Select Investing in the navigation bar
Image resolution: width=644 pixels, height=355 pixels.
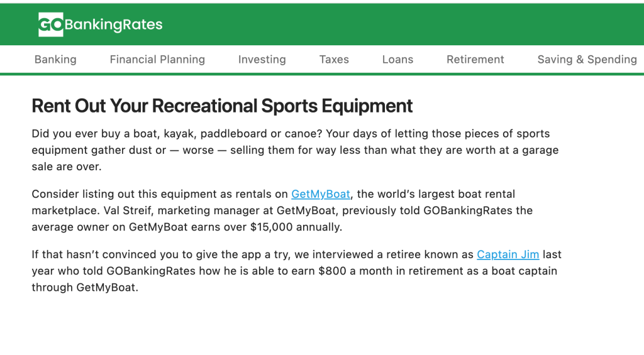click(262, 60)
